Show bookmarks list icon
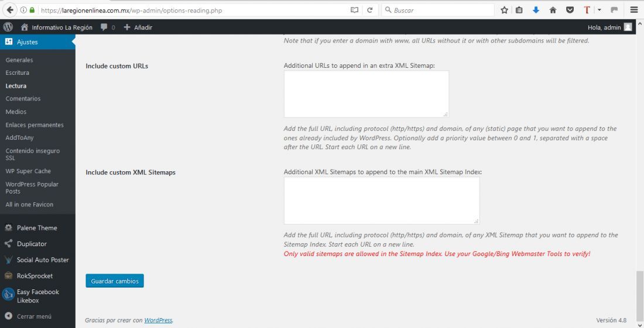Image resolution: width=644 pixels, height=328 pixels. coord(519,11)
